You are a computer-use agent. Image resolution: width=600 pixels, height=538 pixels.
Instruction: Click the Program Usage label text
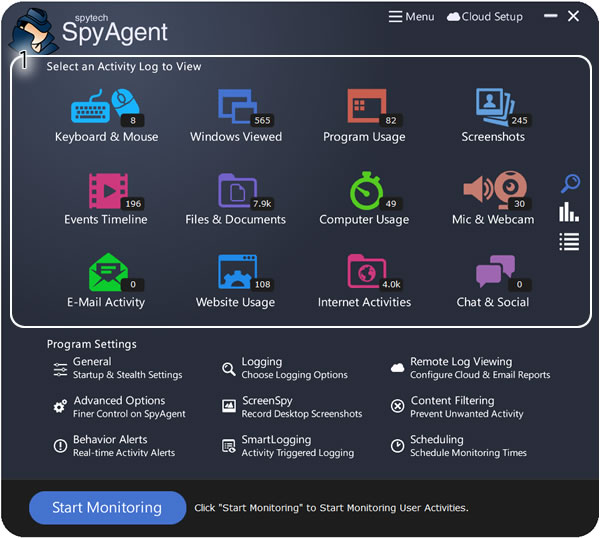click(x=364, y=137)
